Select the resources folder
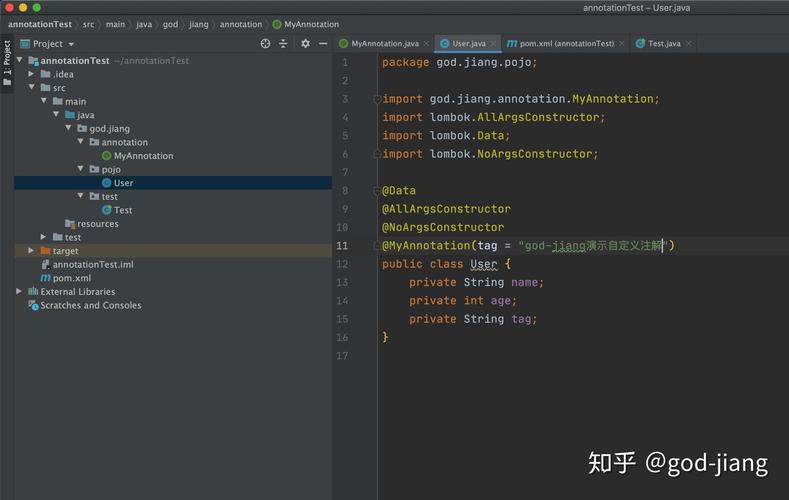This screenshot has height=500, width=789. point(98,224)
